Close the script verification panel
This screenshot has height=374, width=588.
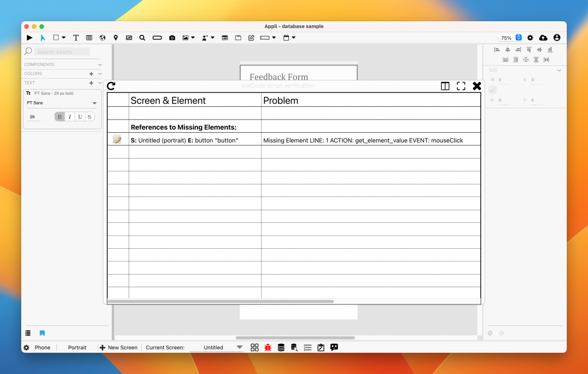click(x=477, y=86)
